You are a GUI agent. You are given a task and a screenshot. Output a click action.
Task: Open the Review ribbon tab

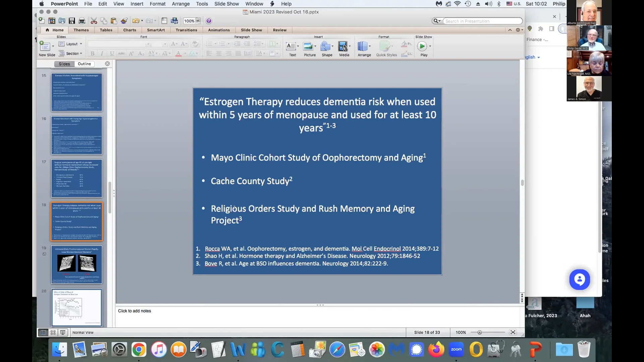pyautogui.click(x=280, y=30)
